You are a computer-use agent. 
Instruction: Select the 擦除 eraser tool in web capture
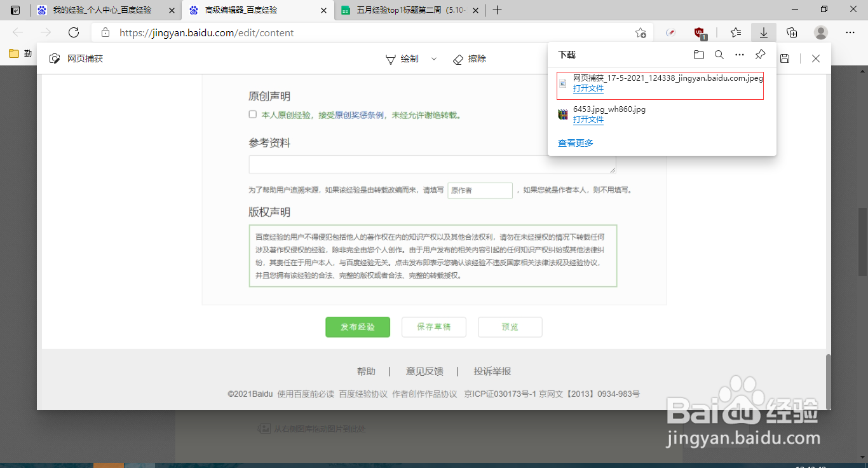pos(470,59)
